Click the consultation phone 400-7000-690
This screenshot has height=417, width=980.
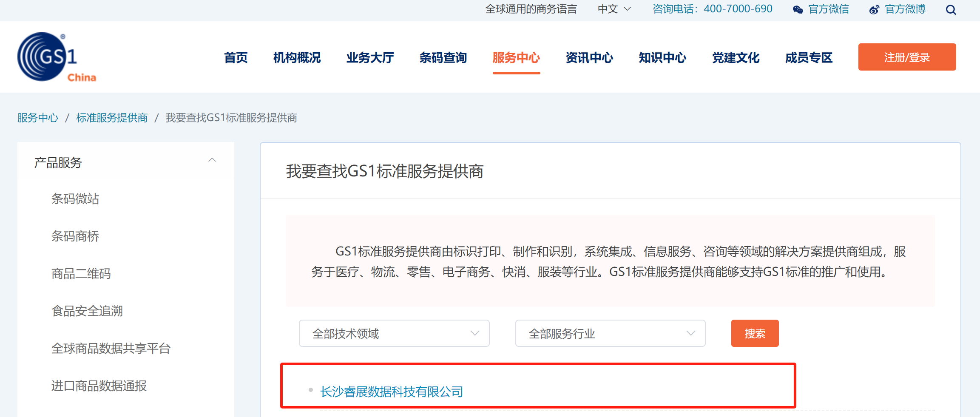click(738, 9)
